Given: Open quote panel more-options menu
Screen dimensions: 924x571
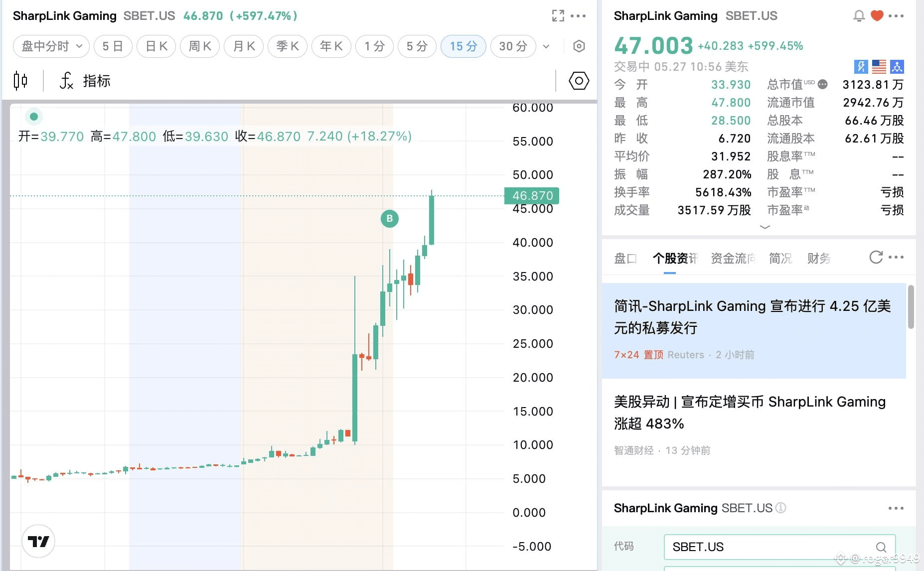Looking at the screenshot, I should pos(896,16).
